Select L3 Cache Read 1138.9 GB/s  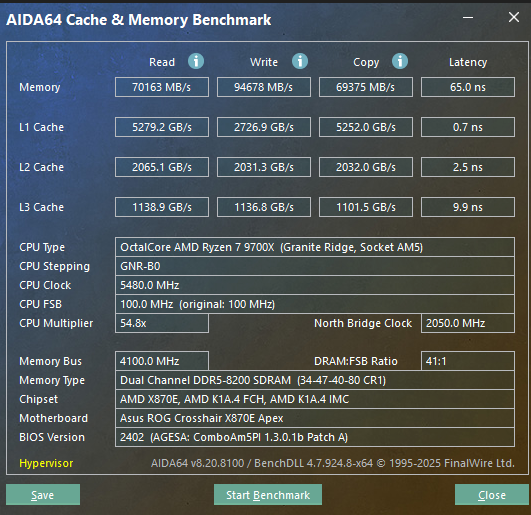coord(162,207)
